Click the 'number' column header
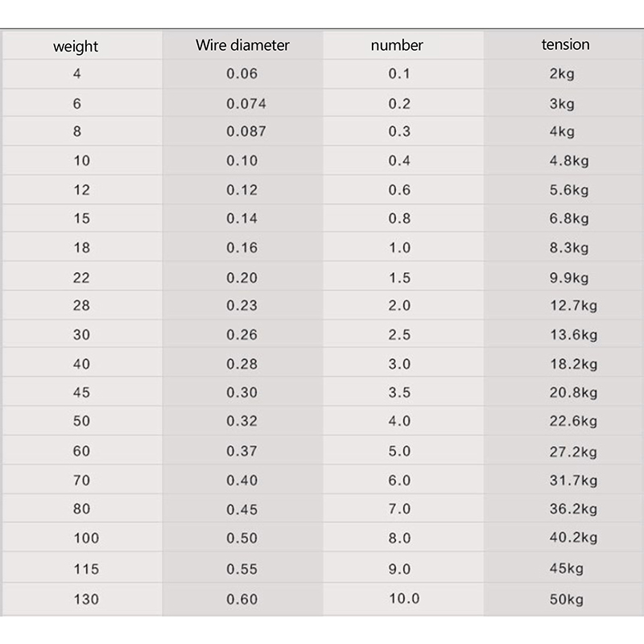Image resolution: width=644 pixels, height=644 pixels. [x=397, y=45]
